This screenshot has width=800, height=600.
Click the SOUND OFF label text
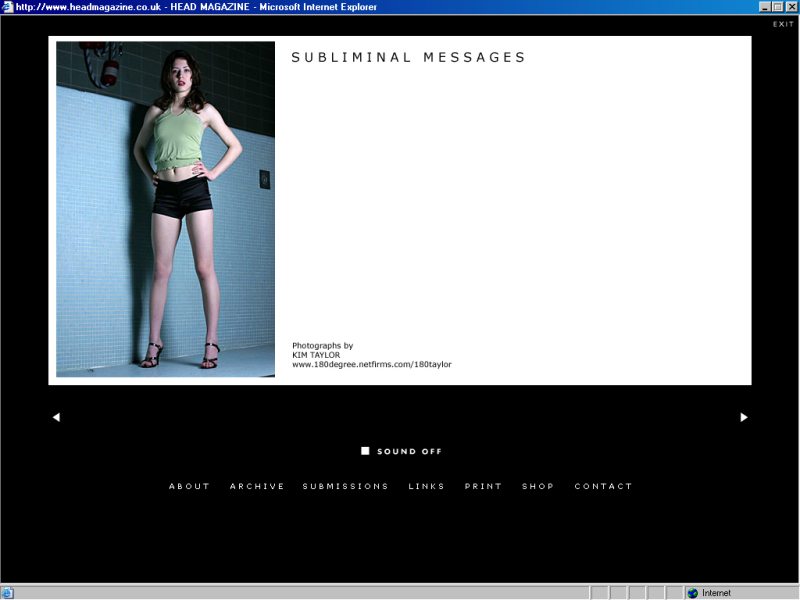tap(409, 451)
